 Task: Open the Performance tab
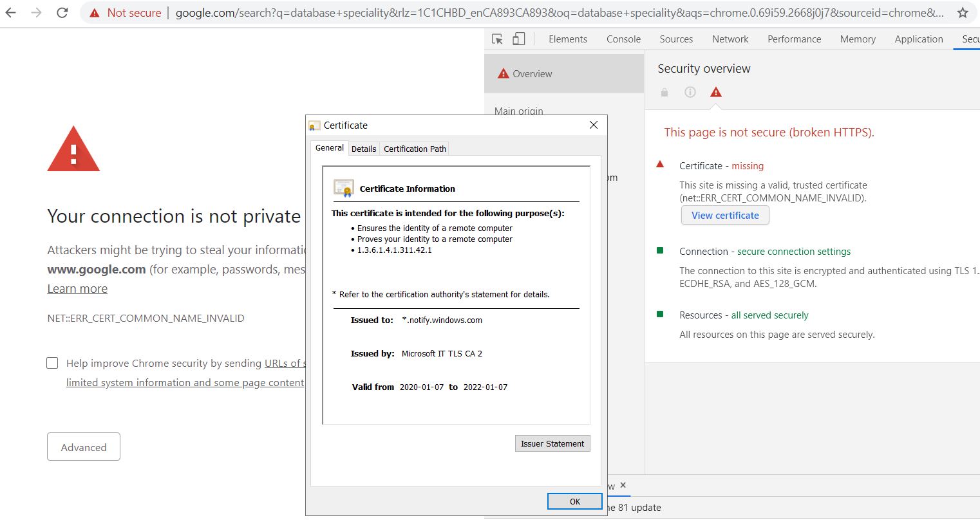click(x=794, y=39)
